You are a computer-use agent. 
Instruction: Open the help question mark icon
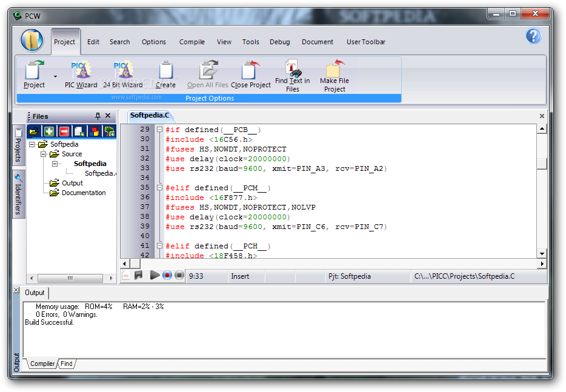pos(533,36)
